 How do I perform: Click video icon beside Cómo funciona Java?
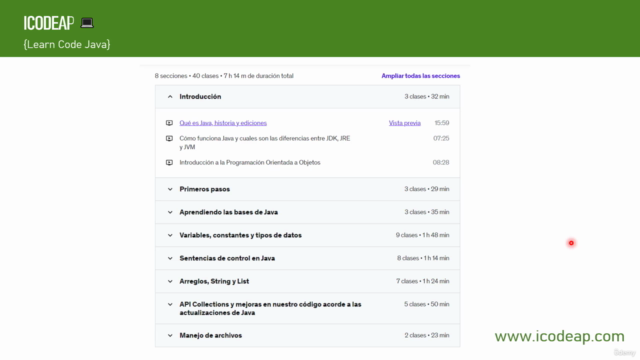coord(169,138)
